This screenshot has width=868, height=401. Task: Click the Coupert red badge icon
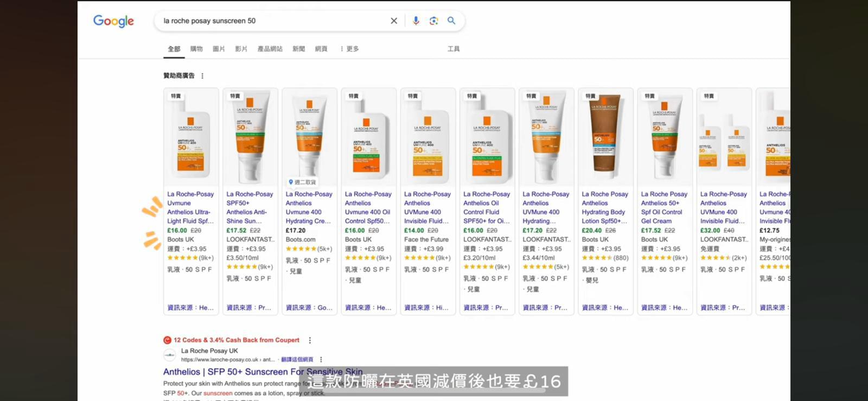pyautogui.click(x=167, y=340)
